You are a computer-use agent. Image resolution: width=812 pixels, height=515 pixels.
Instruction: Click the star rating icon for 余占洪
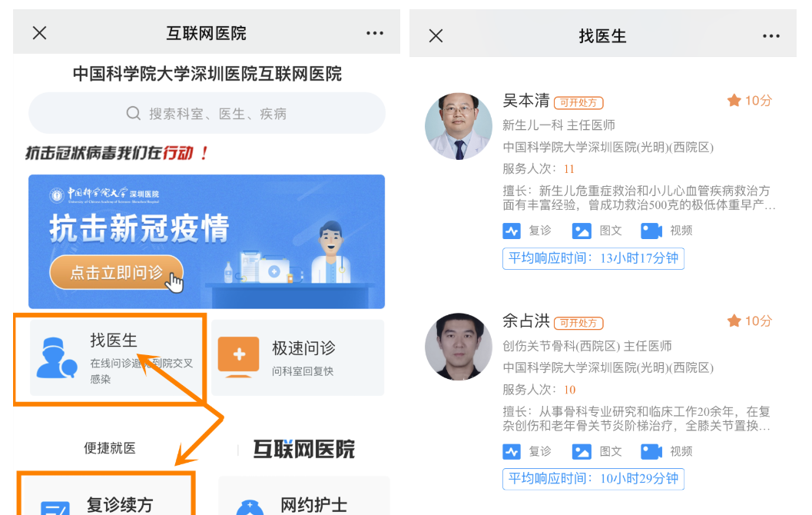coord(734,321)
